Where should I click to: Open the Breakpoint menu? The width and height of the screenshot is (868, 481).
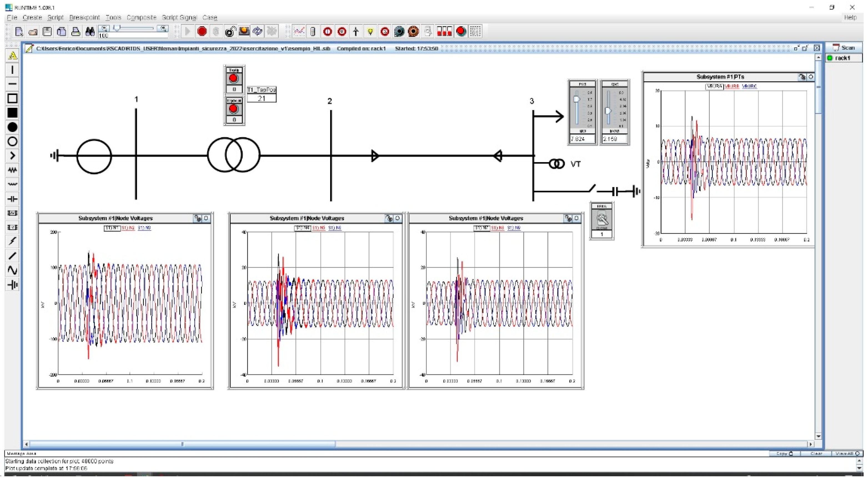(84, 17)
